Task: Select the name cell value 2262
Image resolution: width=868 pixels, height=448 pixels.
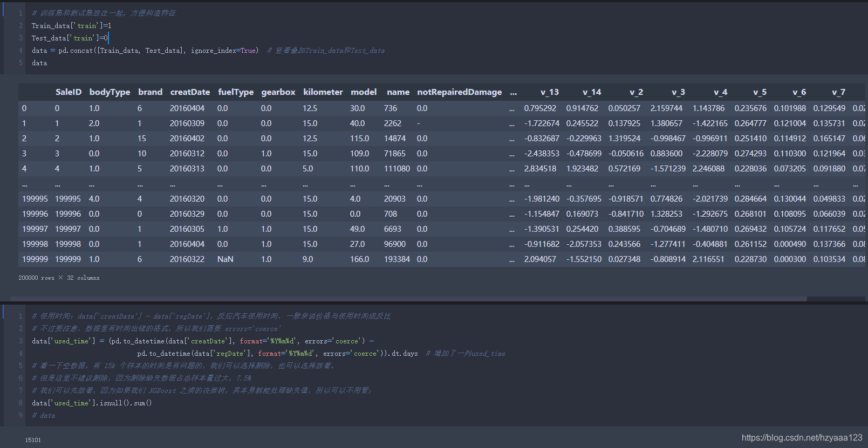Action: (x=393, y=123)
